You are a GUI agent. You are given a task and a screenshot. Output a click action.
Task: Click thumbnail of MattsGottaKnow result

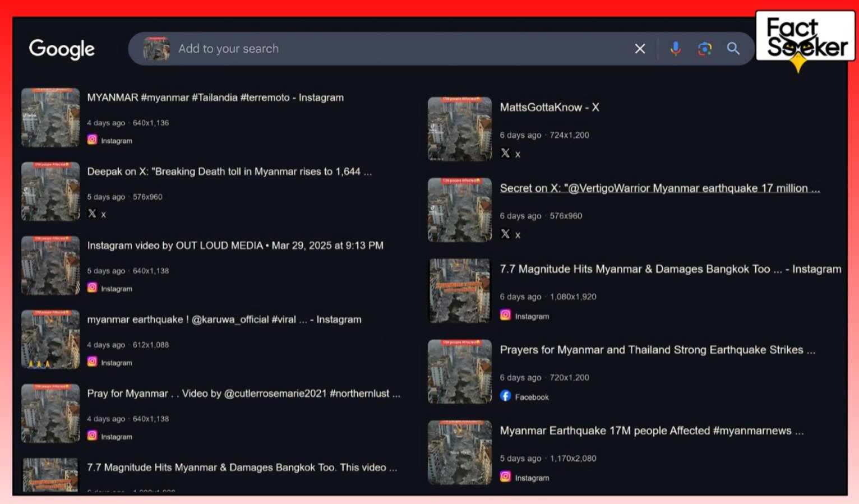click(x=460, y=129)
